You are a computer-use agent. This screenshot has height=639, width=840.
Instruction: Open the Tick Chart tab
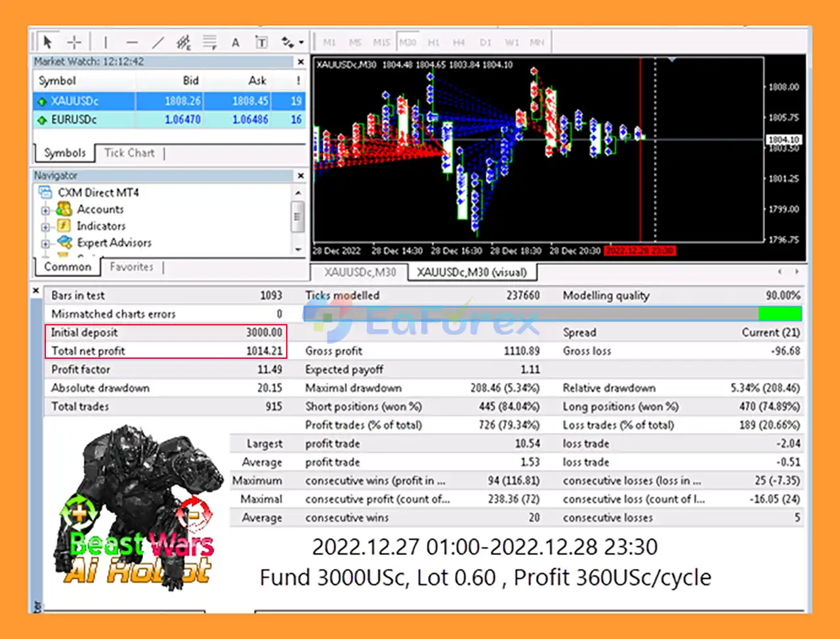pyautogui.click(x=129, y=153)
